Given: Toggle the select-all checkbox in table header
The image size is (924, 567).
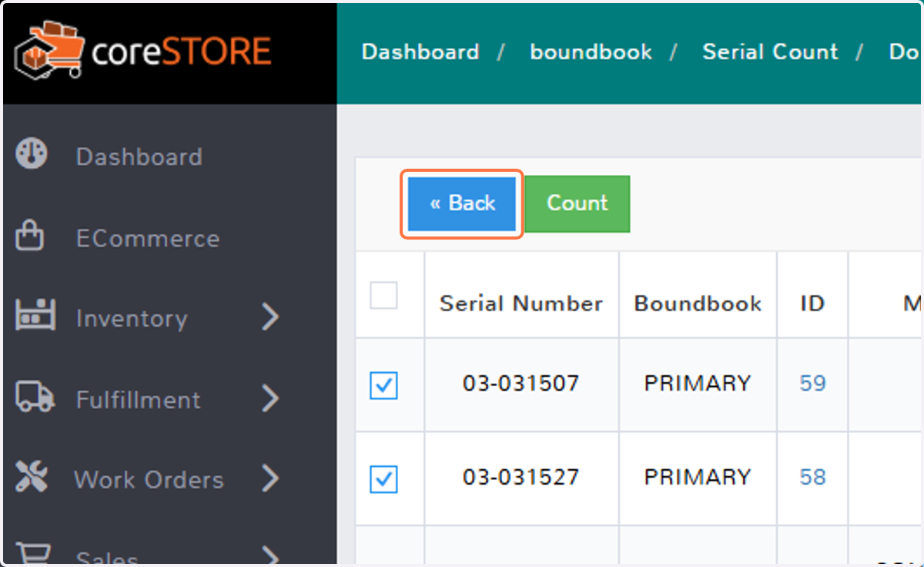Looking at the screenshot, I should tap(384, 295).
